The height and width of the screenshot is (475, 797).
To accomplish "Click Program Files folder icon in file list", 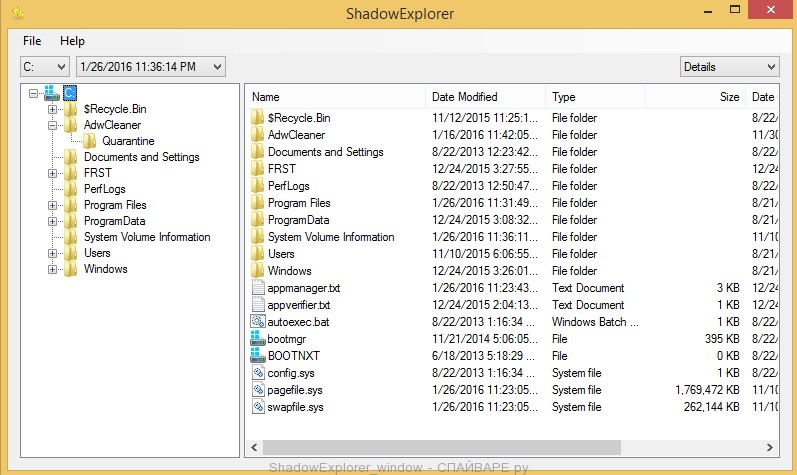I will (x=257, y=203).
